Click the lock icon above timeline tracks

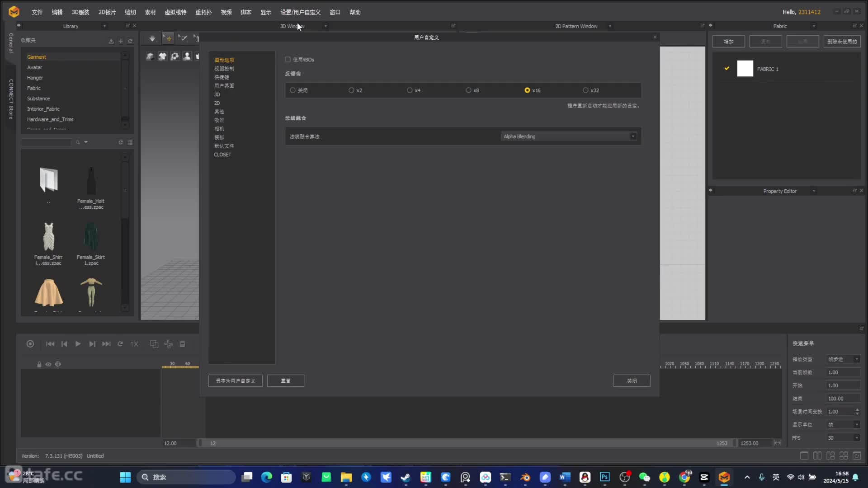tap(39, 364)
